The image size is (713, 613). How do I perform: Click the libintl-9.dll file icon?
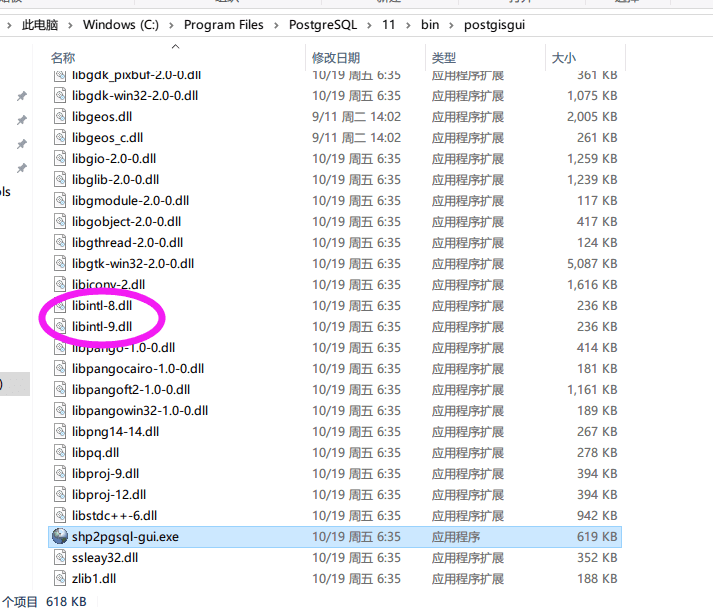tap(60, 327)
